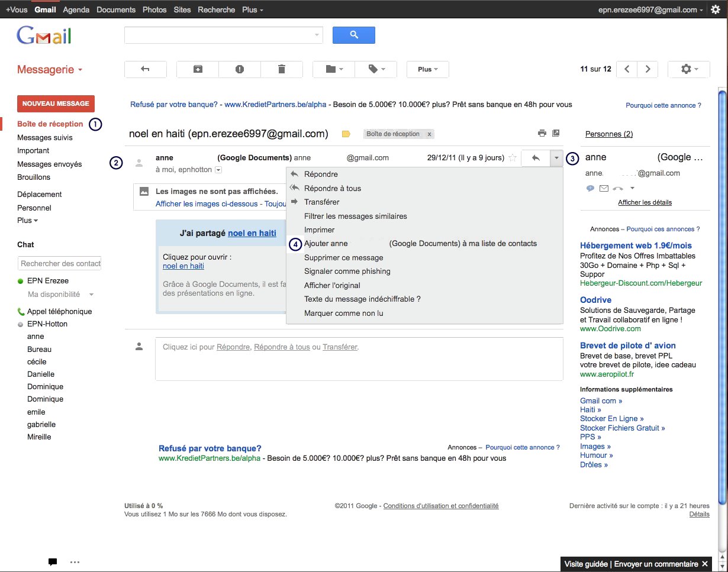Go back to inbox with arrow button

tap(146, 69)
